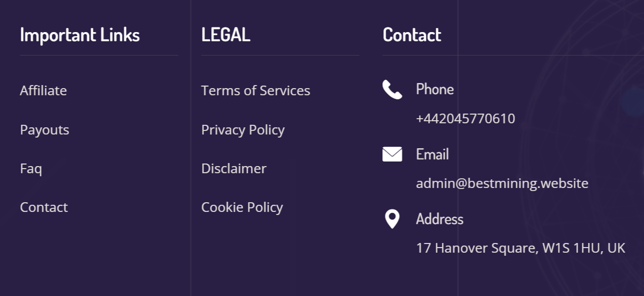644x296 pixels.
Task: Open the Affiliate link
Action: (43, 91)
